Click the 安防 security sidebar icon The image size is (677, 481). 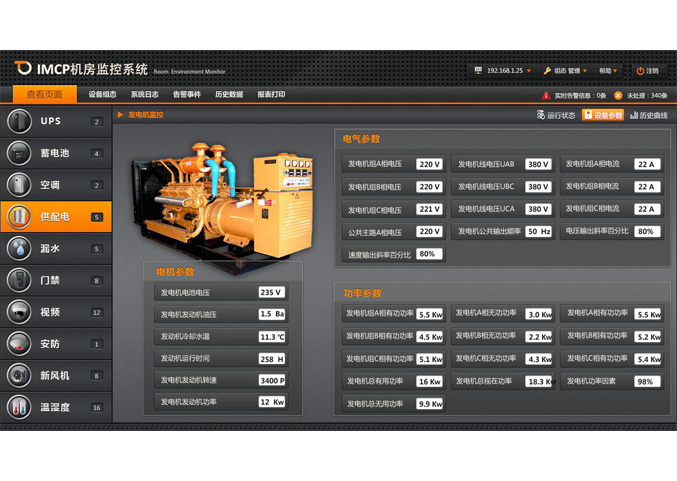20,344
